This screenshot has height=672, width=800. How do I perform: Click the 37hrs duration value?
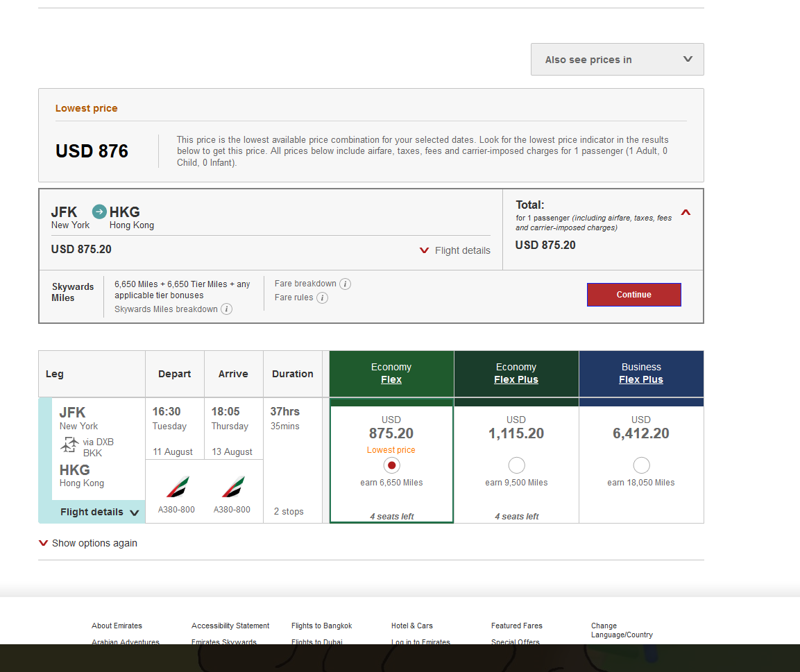coord(284,411)
